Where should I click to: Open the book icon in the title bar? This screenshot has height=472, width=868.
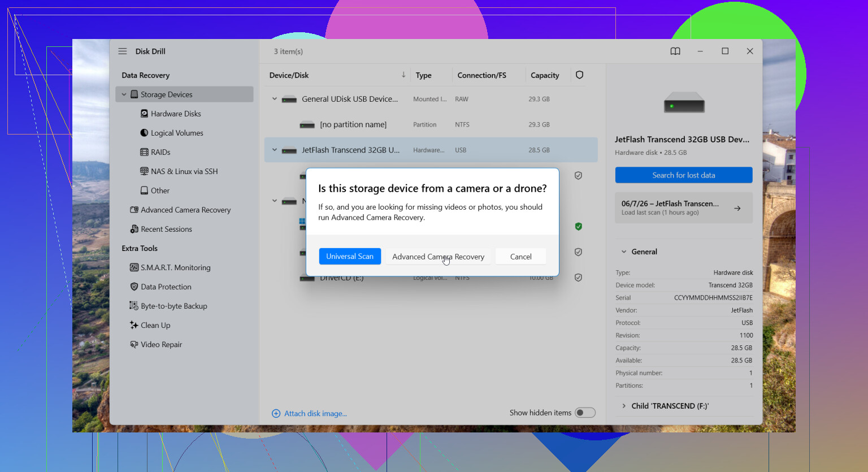[675, 51]
